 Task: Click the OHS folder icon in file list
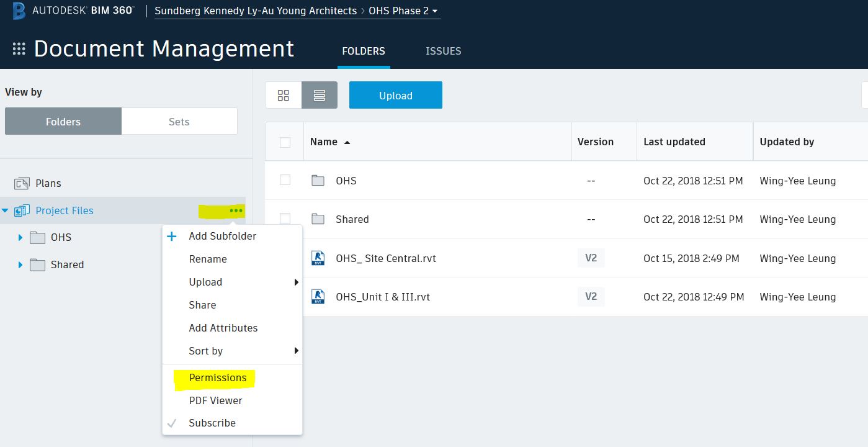pyautogui.click(x=318, y=181)
